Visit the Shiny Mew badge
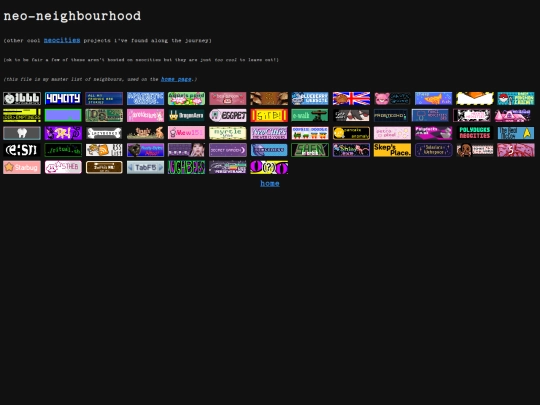 [351, 150]
